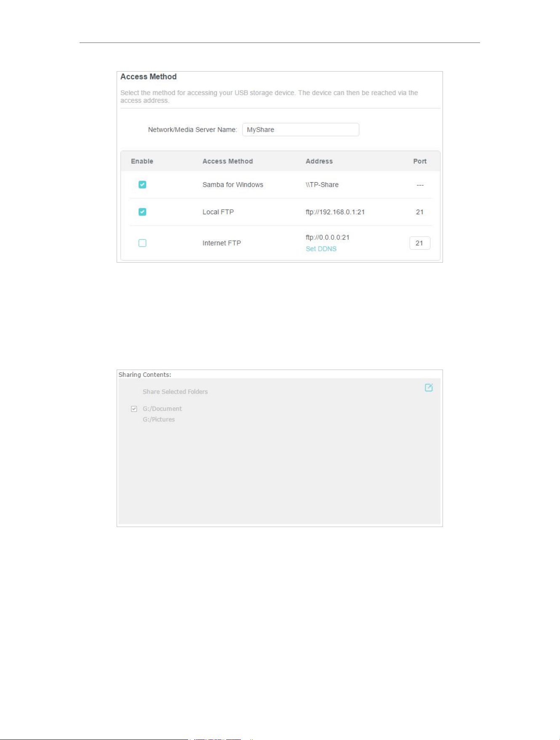The height and width of the screenshot is (740, 560).
Task: Open the Set DDNS link
Action: pyautogui.click(x=321, y=249)
